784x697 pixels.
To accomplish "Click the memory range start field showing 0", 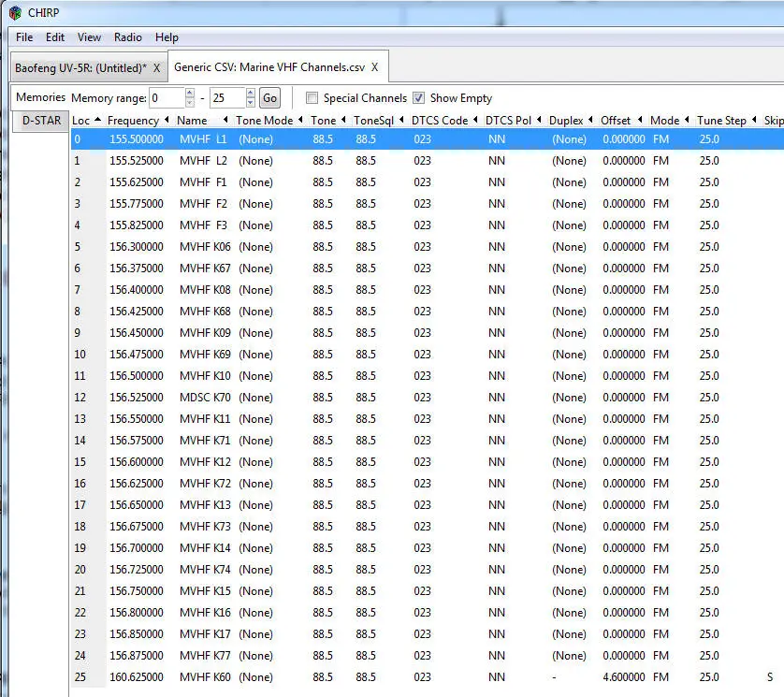I will [x=167, y=98].
